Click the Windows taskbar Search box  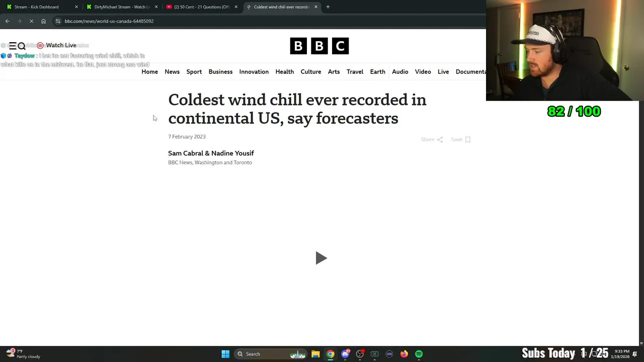[x=270, y=354]
